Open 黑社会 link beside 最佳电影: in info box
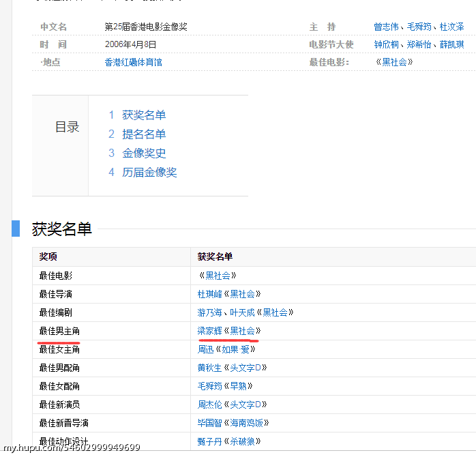 (x=394, y=62)
